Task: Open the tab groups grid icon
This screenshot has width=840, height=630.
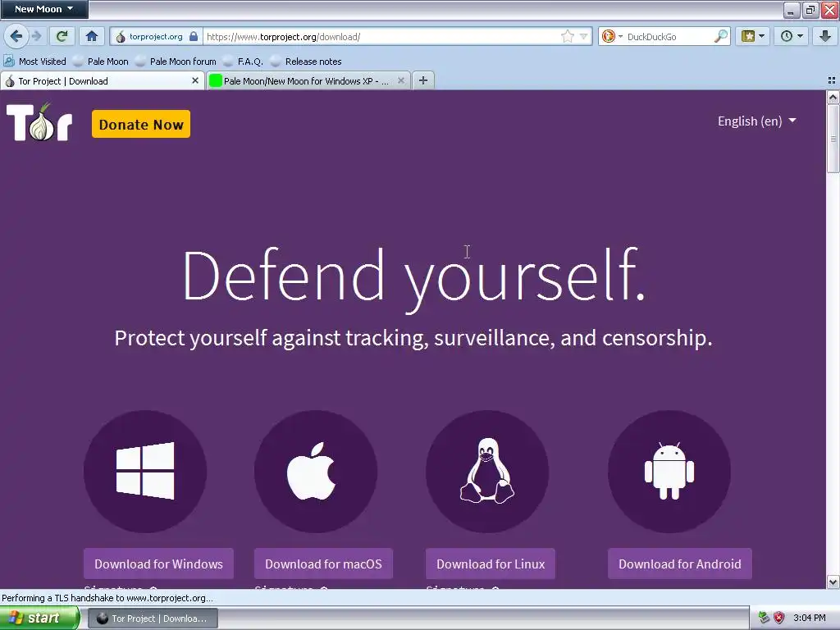Action: coord(832,80)
